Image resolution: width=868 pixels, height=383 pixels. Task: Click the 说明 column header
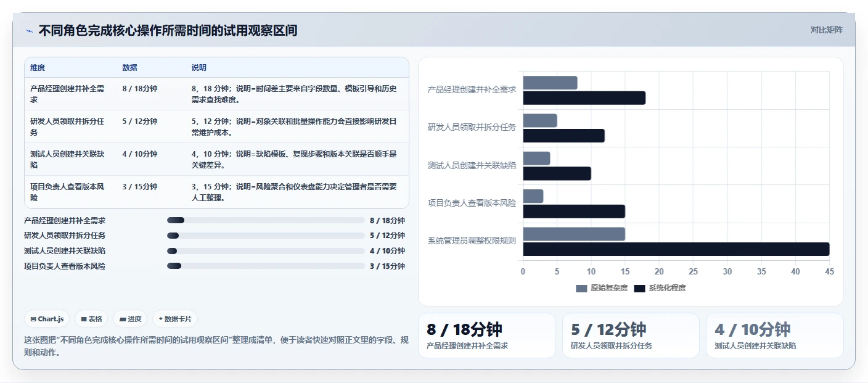[199, 68]
